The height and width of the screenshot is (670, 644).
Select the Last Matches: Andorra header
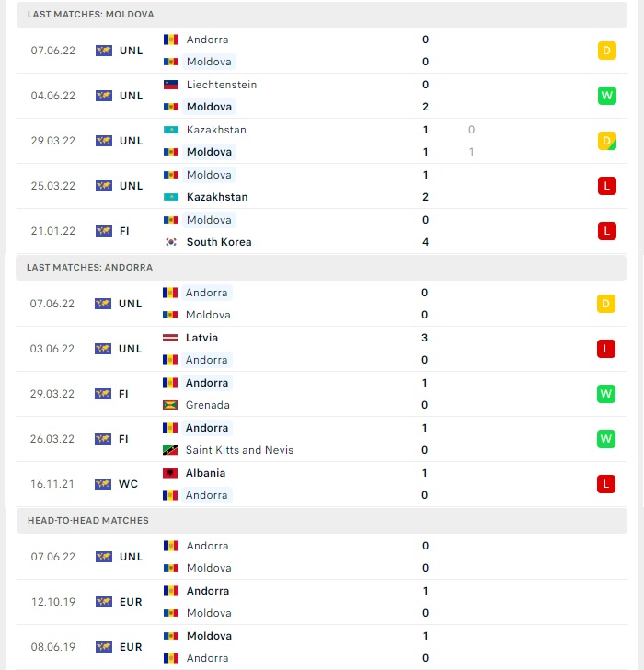tap(321, 268)
